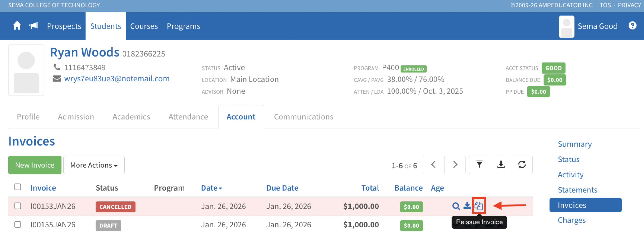Click the New Invoice button

(35, 165)
